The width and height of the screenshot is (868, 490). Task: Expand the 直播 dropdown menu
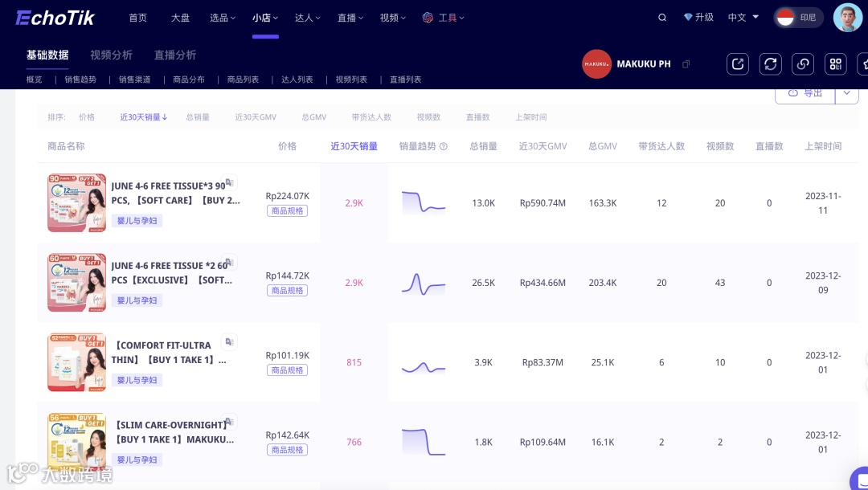pos(350,18)
